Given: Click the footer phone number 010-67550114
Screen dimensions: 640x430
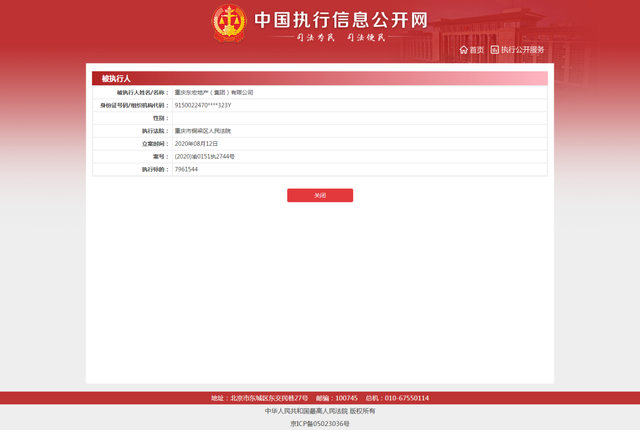Looking at the screenshot, I should 408,398.
